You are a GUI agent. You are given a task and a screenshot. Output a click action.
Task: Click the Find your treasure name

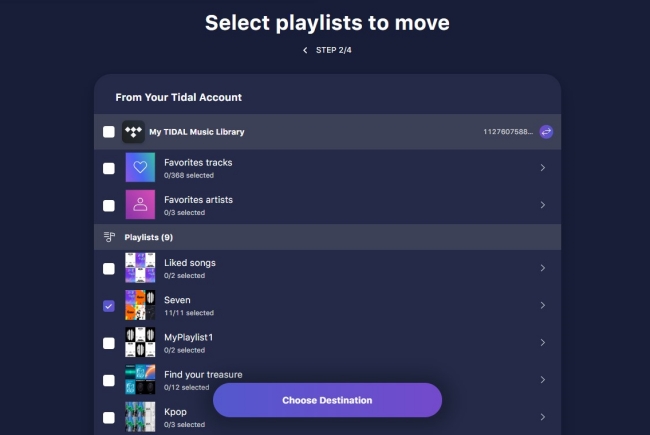(x=203, y=375)
